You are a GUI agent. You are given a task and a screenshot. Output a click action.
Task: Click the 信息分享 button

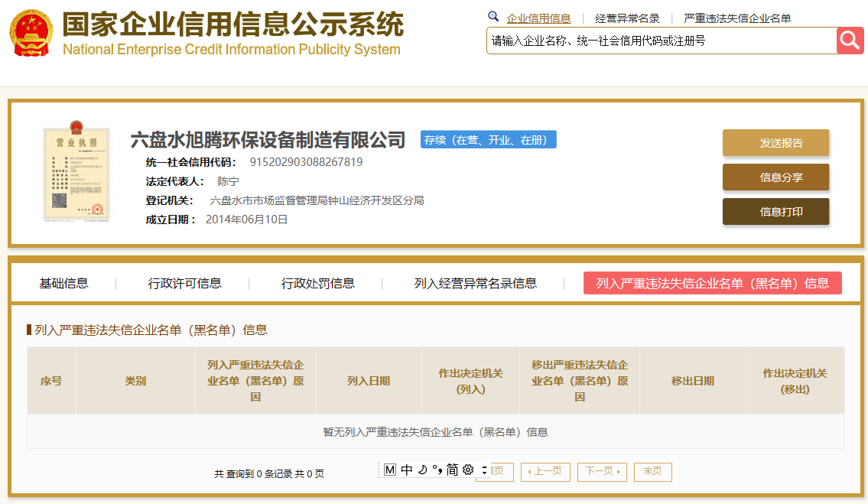(775, 177)
